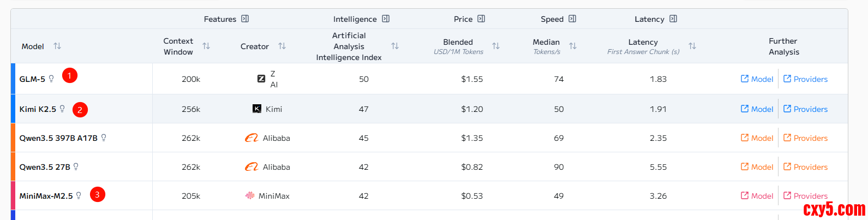The width and height of the screenshot is (868, 220).
Task: Sort table by Model name
Action: click(x=57, y=46)
